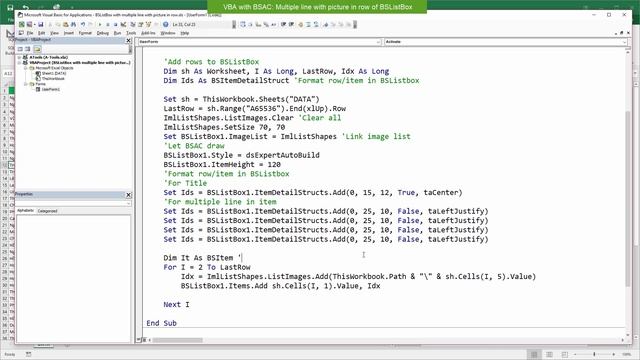The width and height of the screenshot is (640, 360).
Task: Save the project with the floppy disk icon
Action: pyautogui.click(x=40, y=24)
